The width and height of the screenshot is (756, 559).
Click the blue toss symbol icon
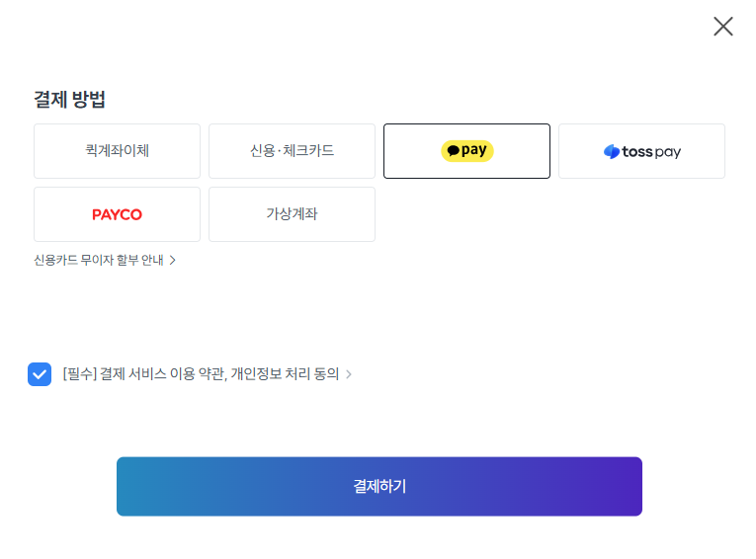(x=612, y=152)
